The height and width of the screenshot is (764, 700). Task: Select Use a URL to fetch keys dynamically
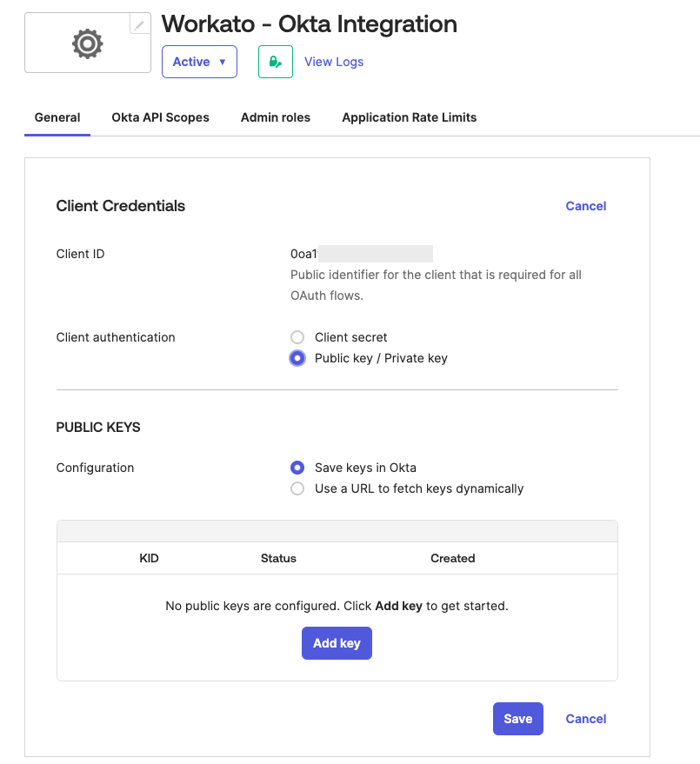[x=297, y=488]
